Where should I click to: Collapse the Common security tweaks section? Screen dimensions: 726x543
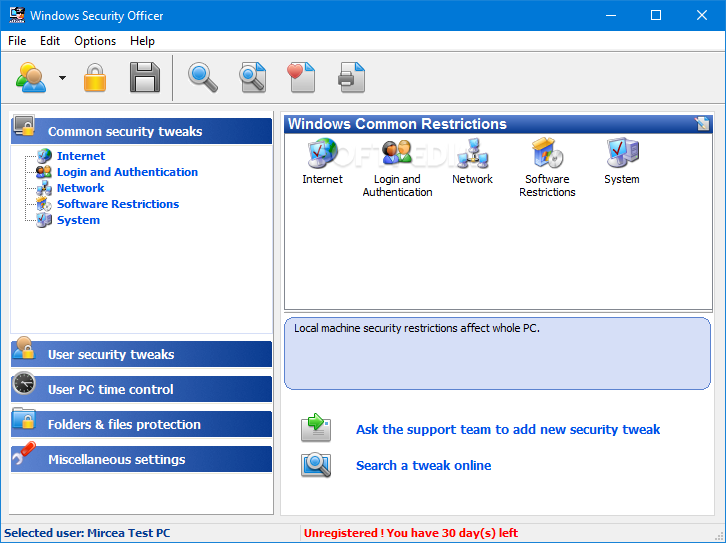click(x=142, y=131)
